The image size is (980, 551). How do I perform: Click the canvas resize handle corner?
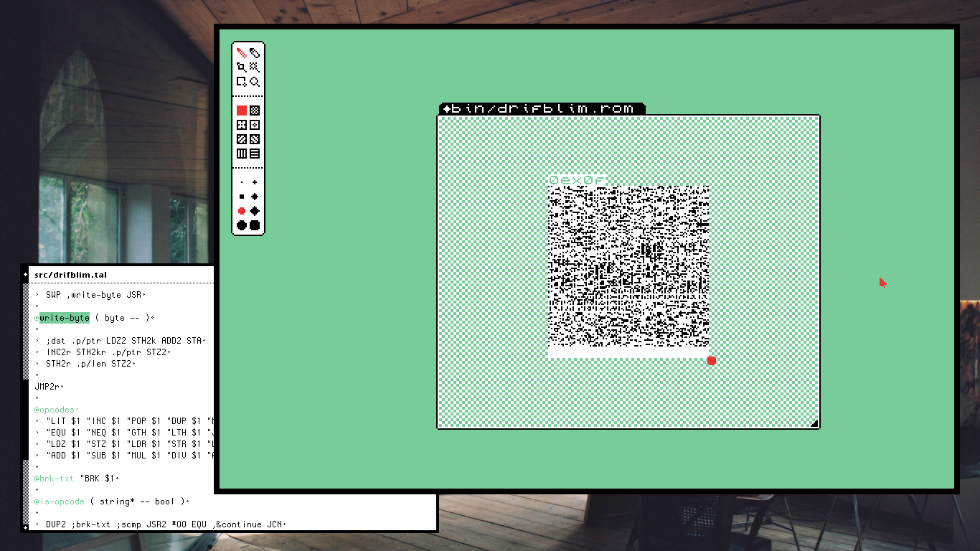pyautogui.click(x=814, y=424)
